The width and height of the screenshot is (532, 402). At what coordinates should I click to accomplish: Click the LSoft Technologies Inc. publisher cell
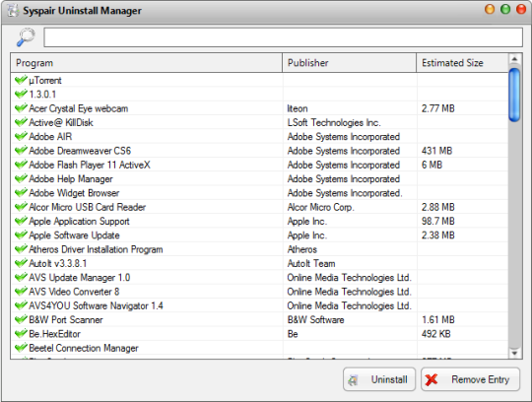click(334, 122)
